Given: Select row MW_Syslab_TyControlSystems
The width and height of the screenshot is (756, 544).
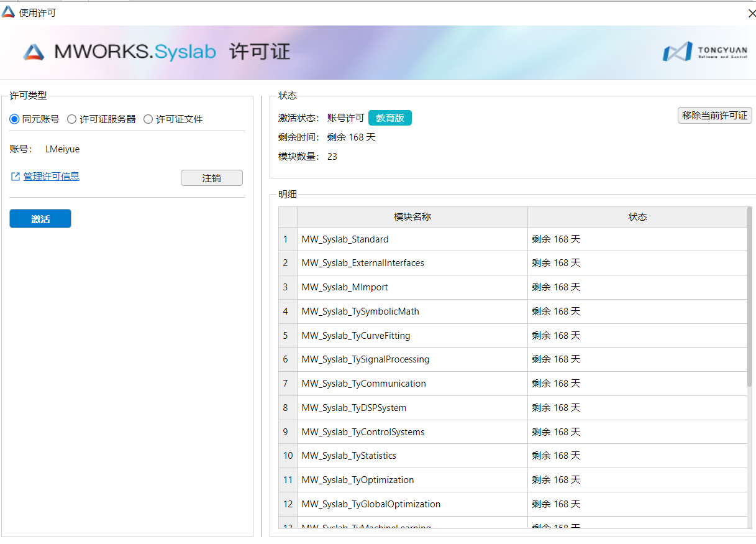Looking at the screenshot, I should pos(513,432).
